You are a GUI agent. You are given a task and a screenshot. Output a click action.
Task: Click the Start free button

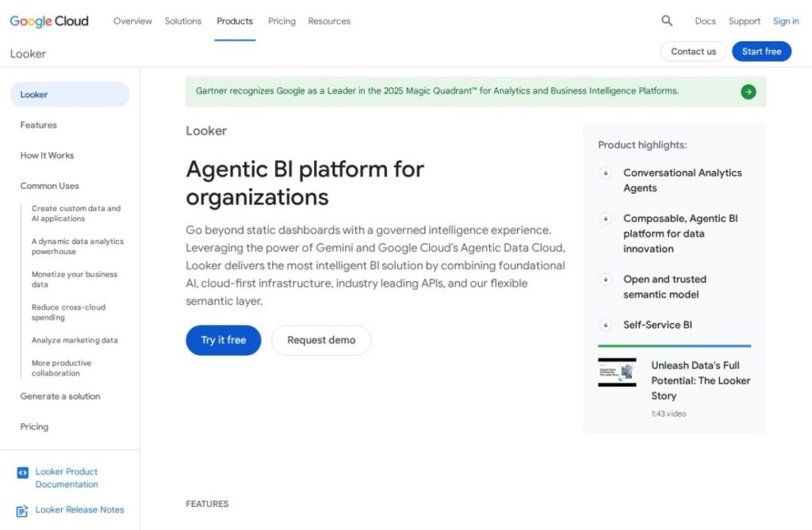(761, 51)
